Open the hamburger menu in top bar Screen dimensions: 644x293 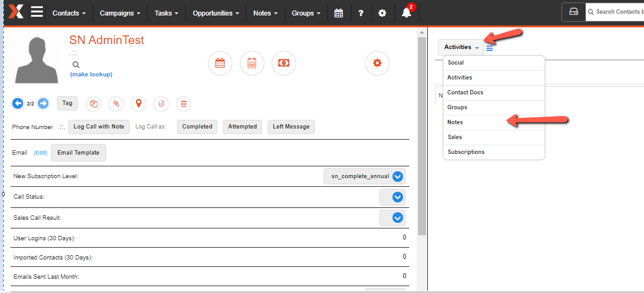(37, 12)
